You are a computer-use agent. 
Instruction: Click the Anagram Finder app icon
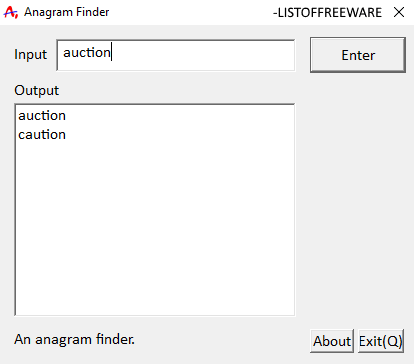tap(10, 12)
